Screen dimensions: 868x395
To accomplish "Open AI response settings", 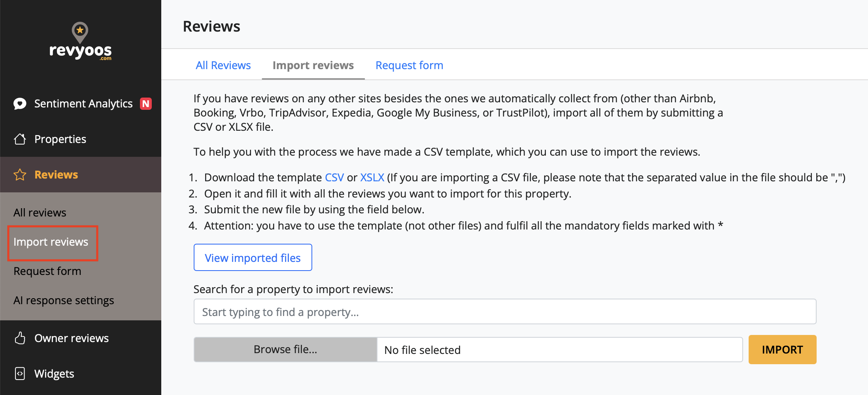I will tap(64, 300).
